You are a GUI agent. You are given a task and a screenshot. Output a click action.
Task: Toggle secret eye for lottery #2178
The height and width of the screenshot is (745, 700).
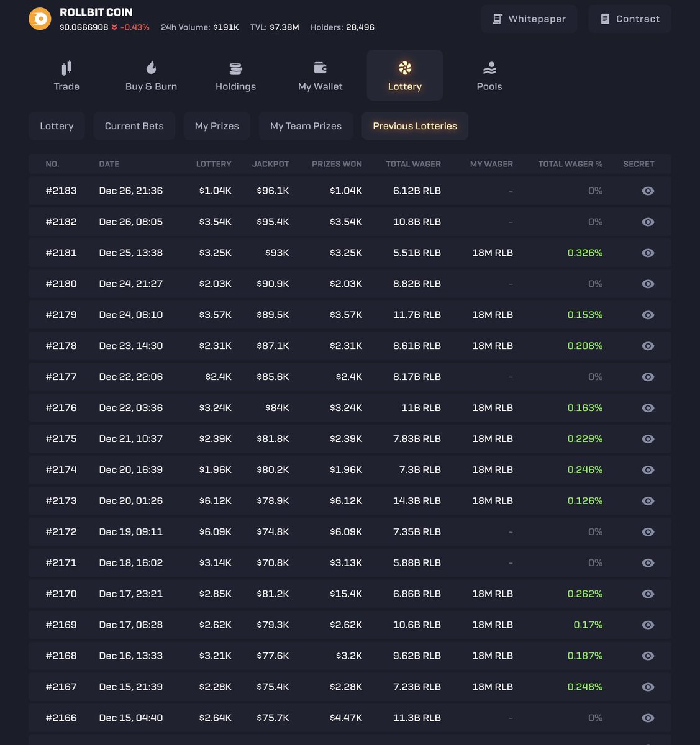[648, 346]
